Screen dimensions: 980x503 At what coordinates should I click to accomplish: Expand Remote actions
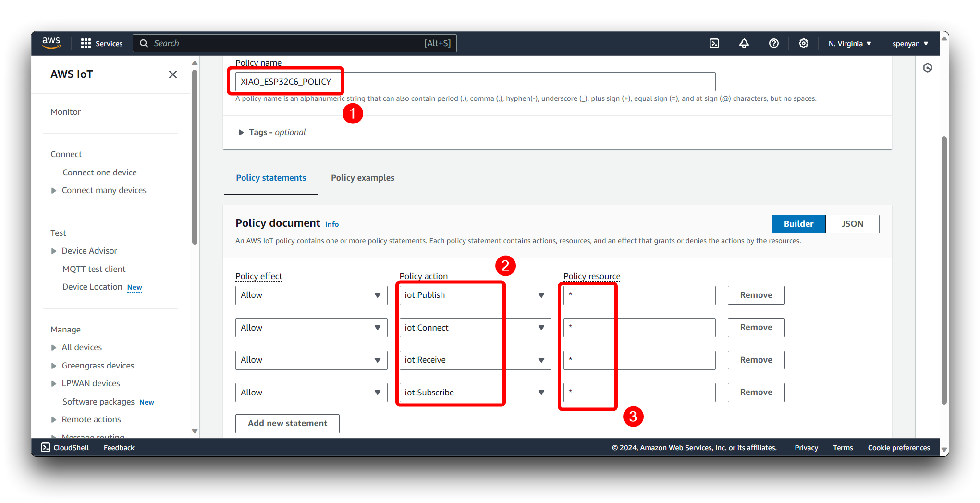(54, 419)
